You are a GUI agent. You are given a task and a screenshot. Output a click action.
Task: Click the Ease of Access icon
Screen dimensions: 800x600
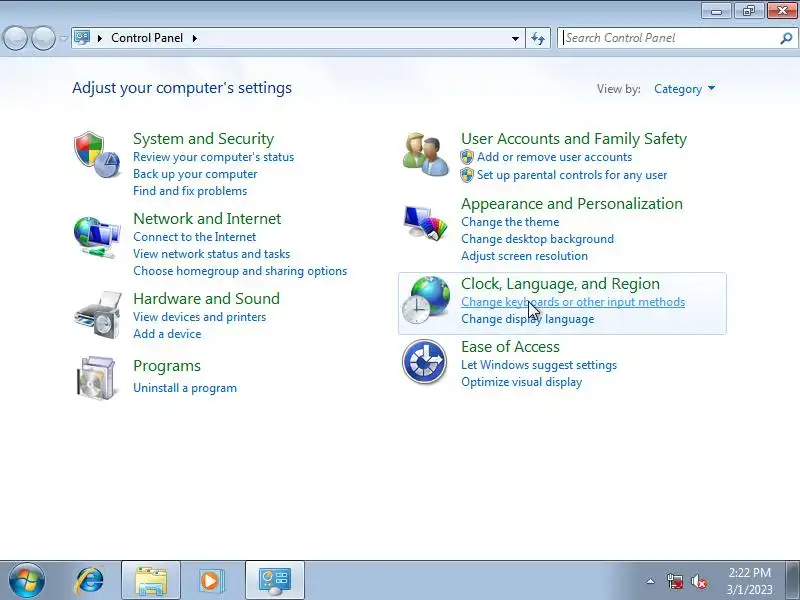pos(424,362)
